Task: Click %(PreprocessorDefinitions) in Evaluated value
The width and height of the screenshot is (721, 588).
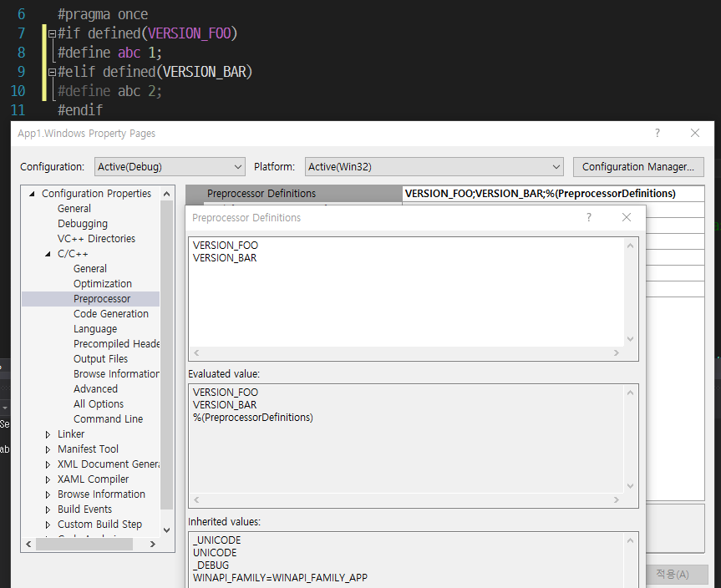Action: point(253,418)
